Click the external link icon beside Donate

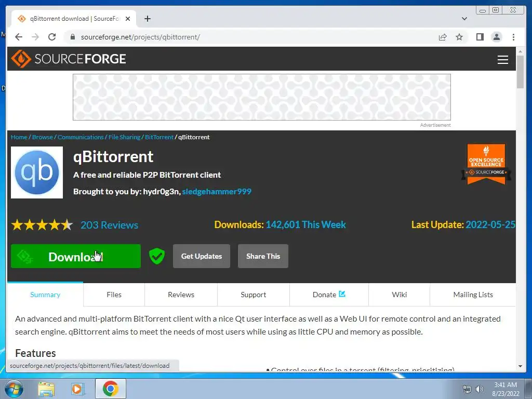click(342, 294)
